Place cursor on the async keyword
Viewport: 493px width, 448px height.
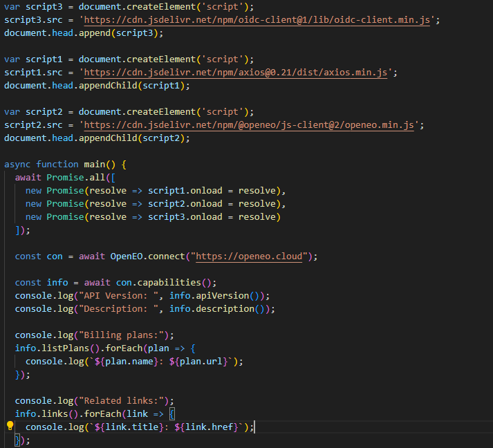(x=17, y=165)
